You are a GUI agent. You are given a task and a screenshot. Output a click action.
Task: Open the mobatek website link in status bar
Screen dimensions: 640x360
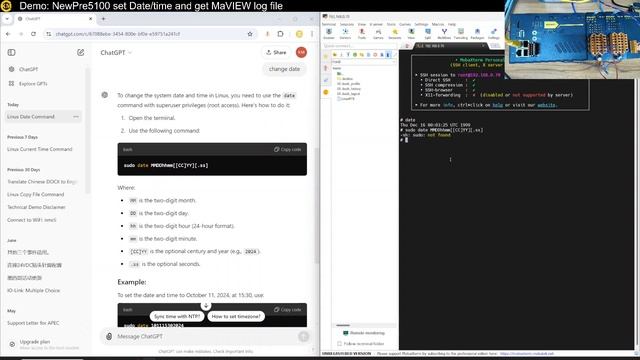pyautogui.click(x=527, y=353)
